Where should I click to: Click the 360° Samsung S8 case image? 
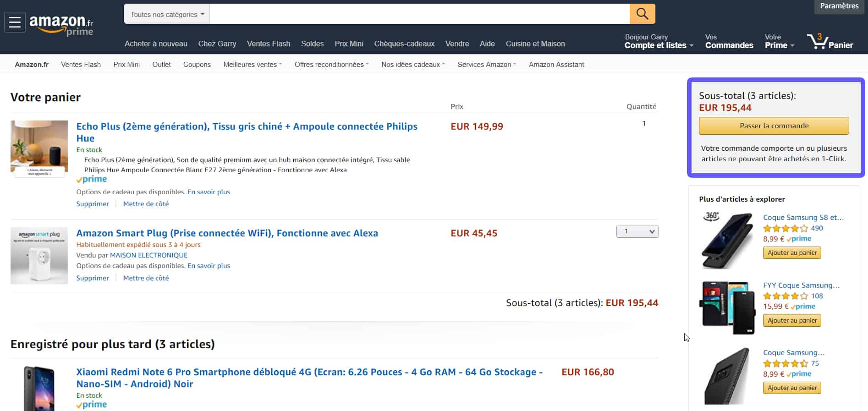(x=728, y=239)
